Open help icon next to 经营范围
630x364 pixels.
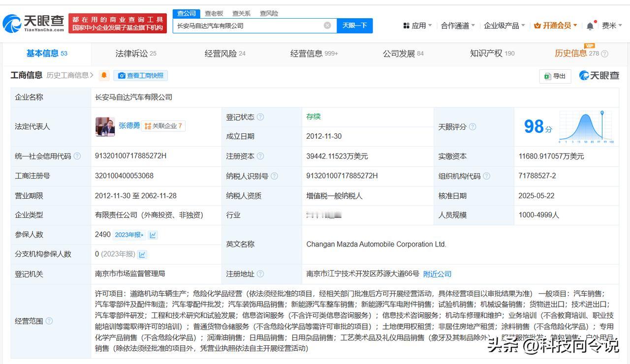49,321
